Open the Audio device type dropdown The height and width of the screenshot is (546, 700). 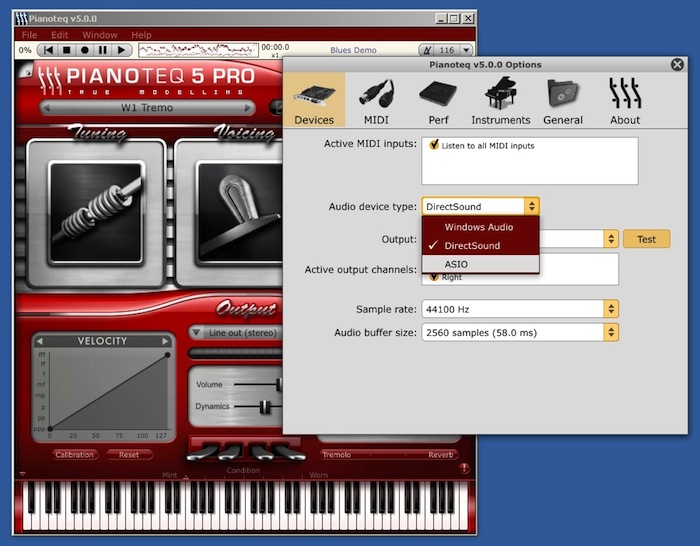coord(481,206)
